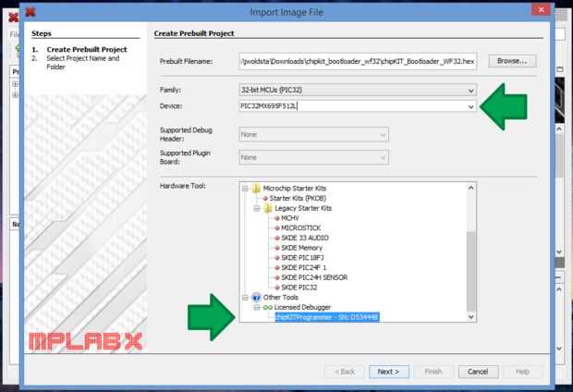Click the Cancel button
573x392 pixels.
click(478, 372)
